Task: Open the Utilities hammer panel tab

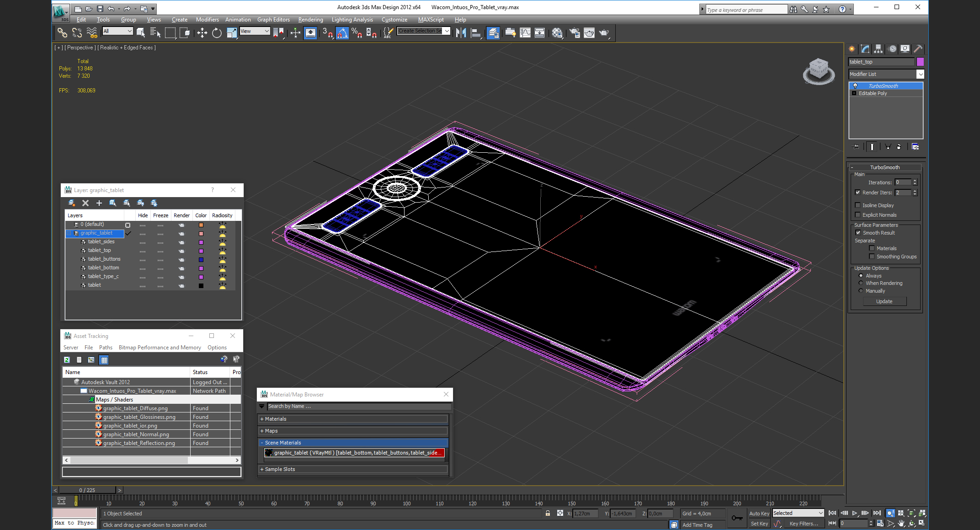Action: (x=918, y=49)
